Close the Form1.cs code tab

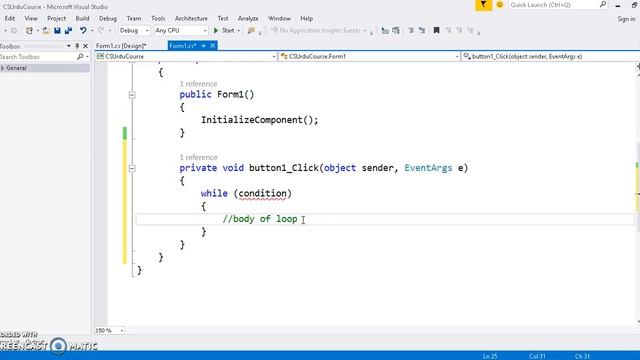[213, 46]
